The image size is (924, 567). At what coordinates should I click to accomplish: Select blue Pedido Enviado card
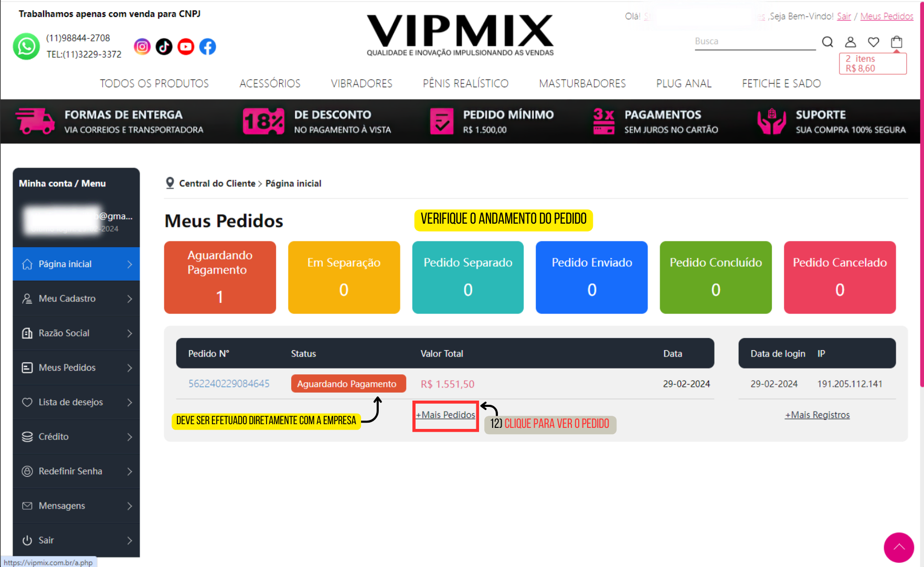(x=591, y=277)
